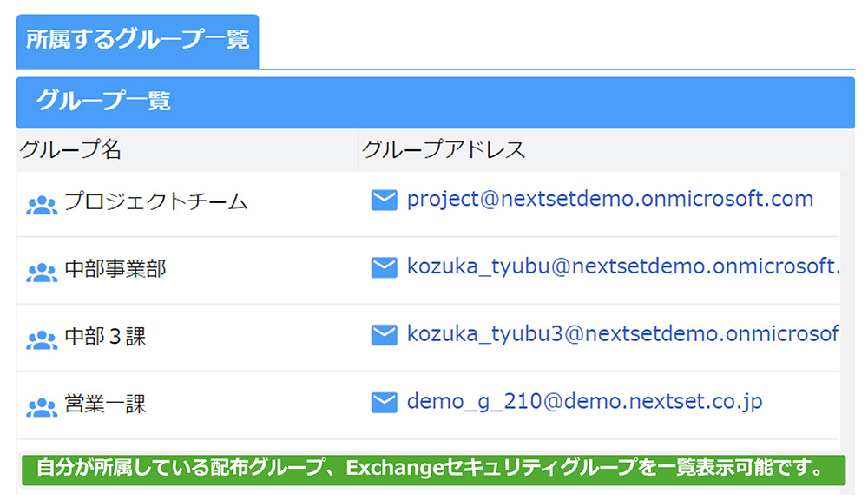This screenshot has height=500, width=868.
Task: Click the グループ一覧 section header
Action: 435,102
